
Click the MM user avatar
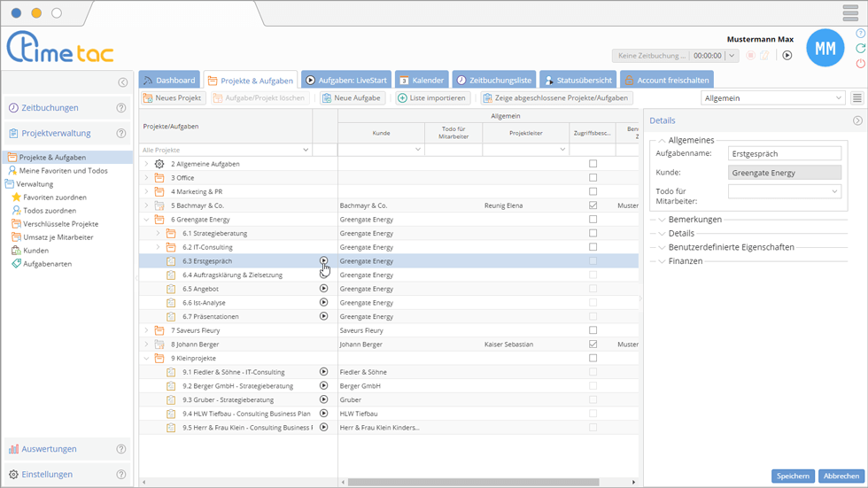click(825, 49)
